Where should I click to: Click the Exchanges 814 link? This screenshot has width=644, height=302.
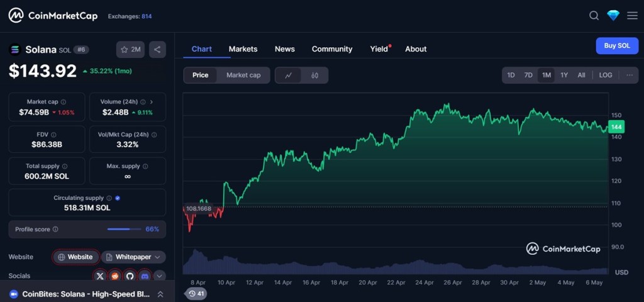click(x=130, y=16)
